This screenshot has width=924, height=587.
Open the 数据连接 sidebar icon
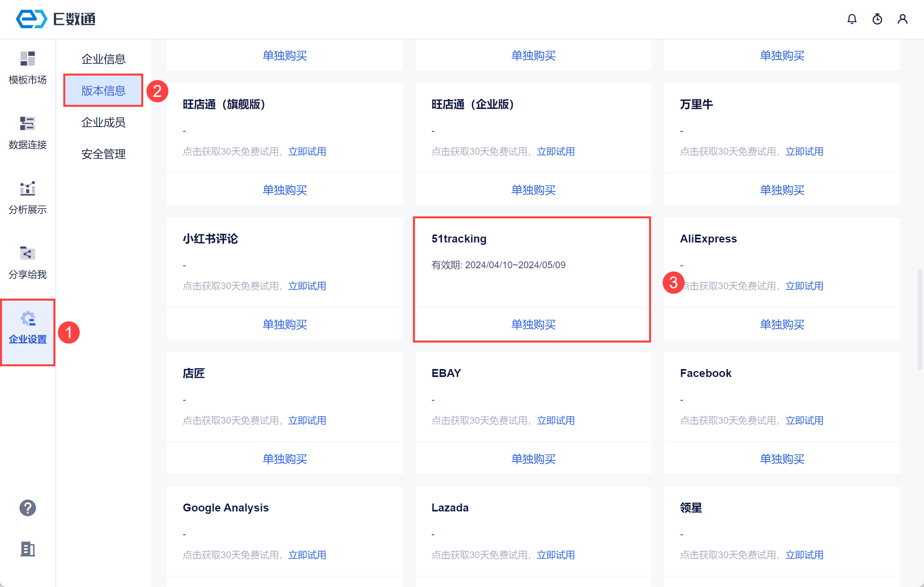click(27, 124)
